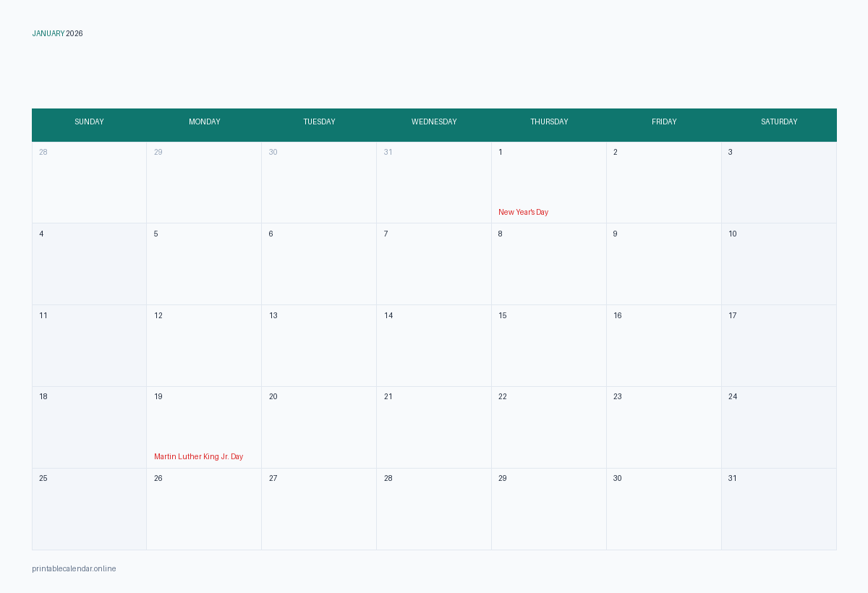Open the printablecalendar.online footer link
The height and width of the screenshot is (593, 868).
click(x=74, y=568)
